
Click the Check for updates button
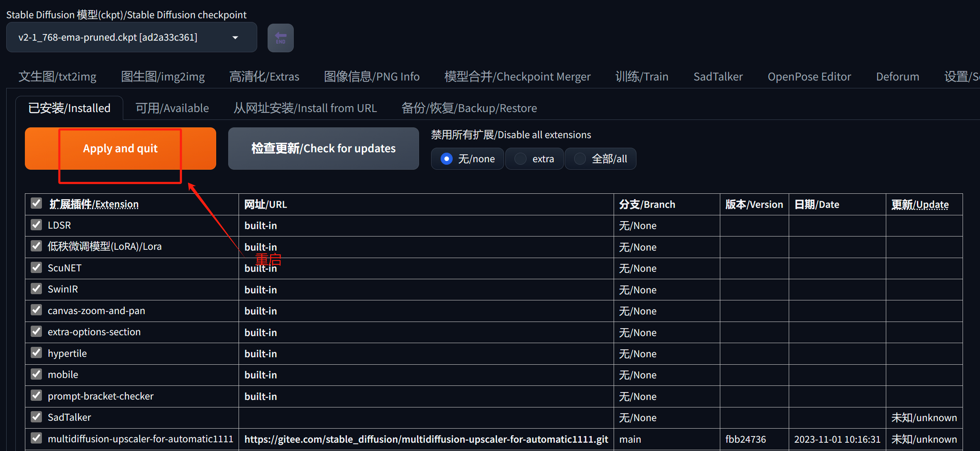pos(323,149)
